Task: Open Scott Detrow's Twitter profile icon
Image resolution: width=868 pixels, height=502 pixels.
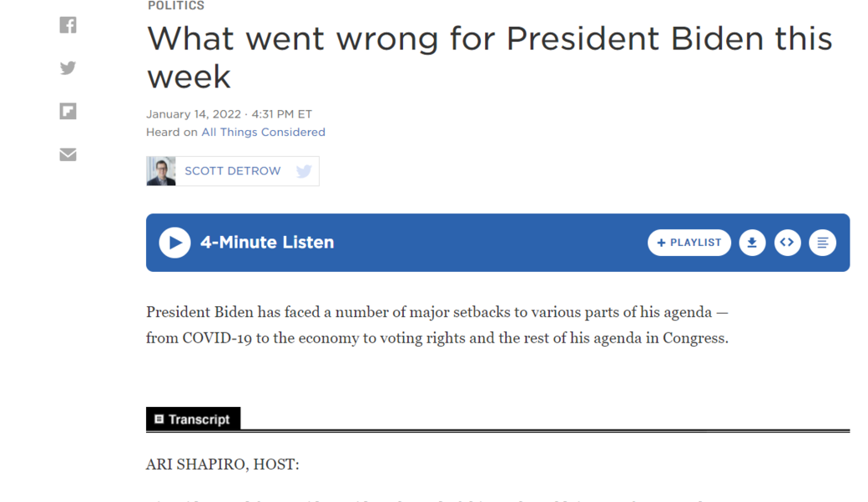Action: [304, 171]
